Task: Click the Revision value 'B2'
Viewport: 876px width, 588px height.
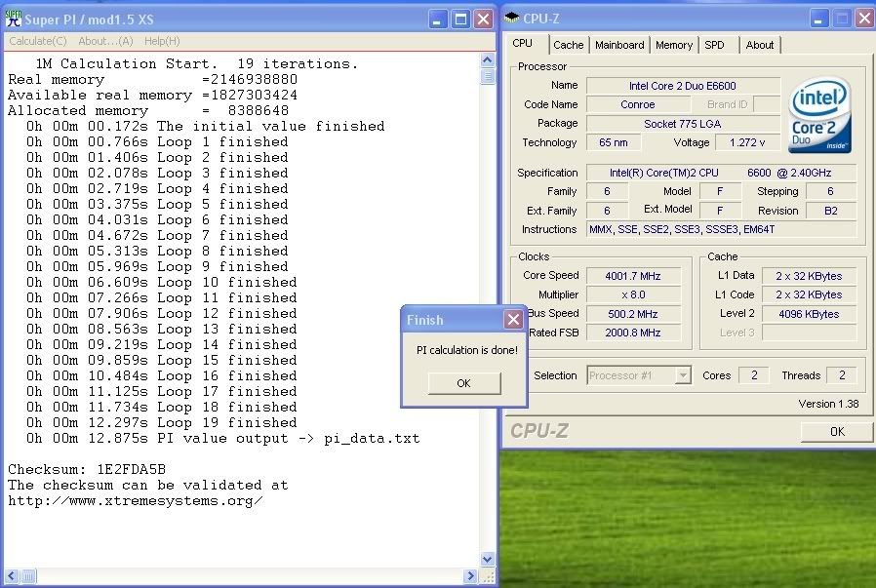Action: 831,211
